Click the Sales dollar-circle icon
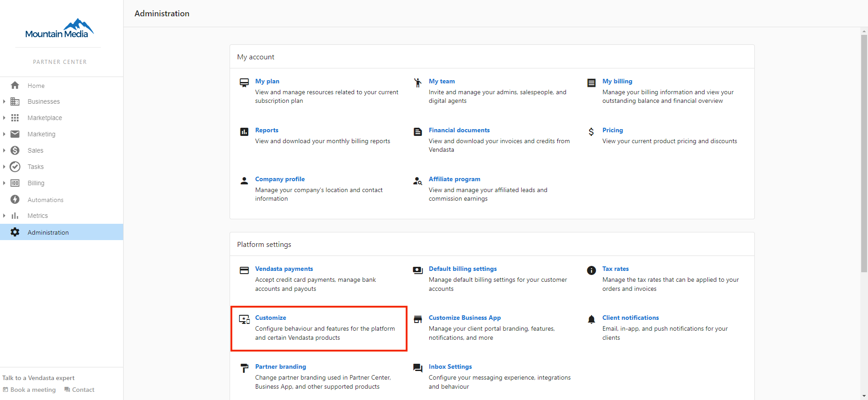The width and height of the screenshot is (868, 400). (15, 150)
